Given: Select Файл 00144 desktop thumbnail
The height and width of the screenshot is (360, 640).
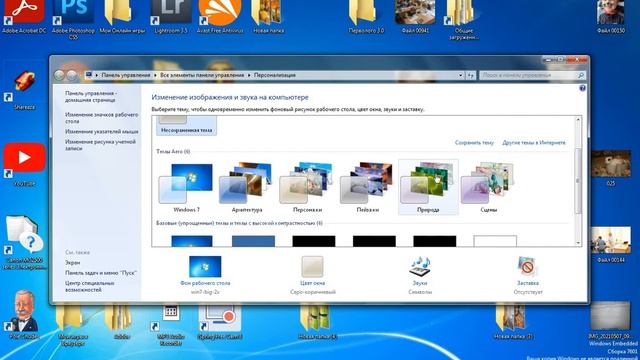Looking at the screenshot, I should [x=611, y=244].
